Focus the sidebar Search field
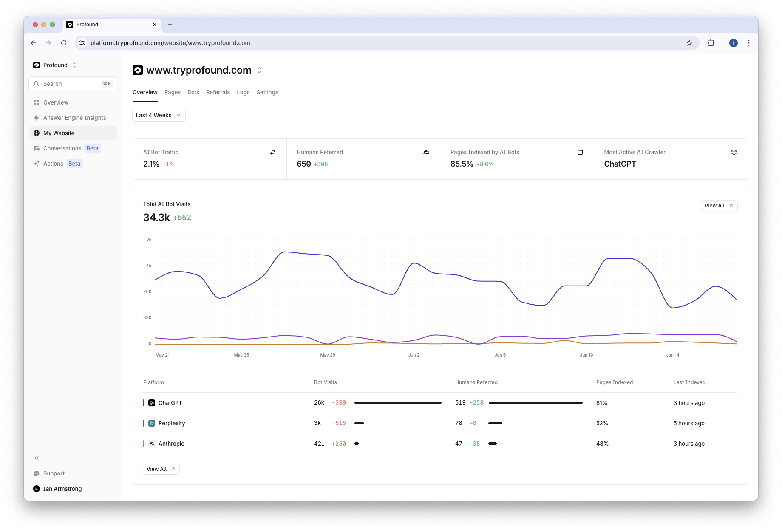782x532 pixels. click(x=73, y=84)
